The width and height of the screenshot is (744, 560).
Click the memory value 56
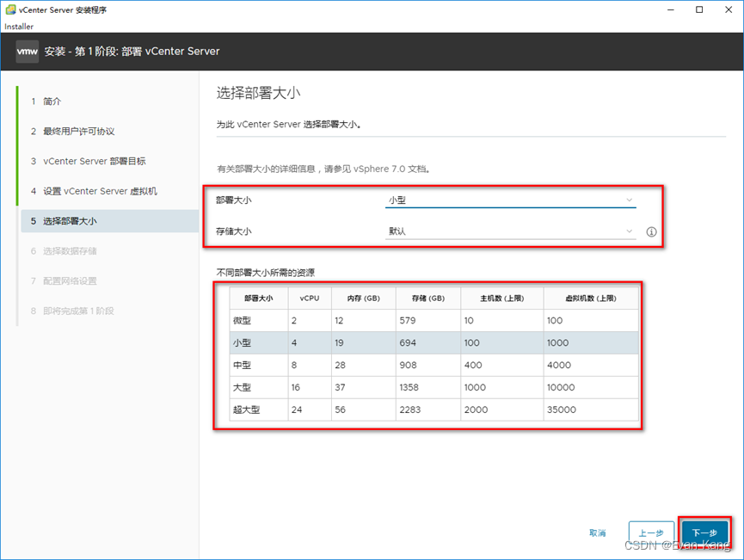coord(341,409)
